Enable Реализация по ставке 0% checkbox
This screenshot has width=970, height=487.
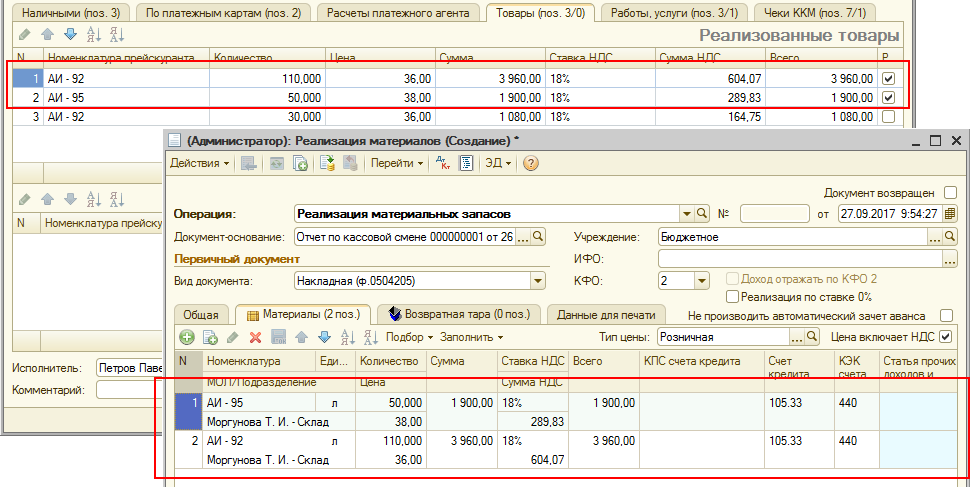(x=733, y=297)
